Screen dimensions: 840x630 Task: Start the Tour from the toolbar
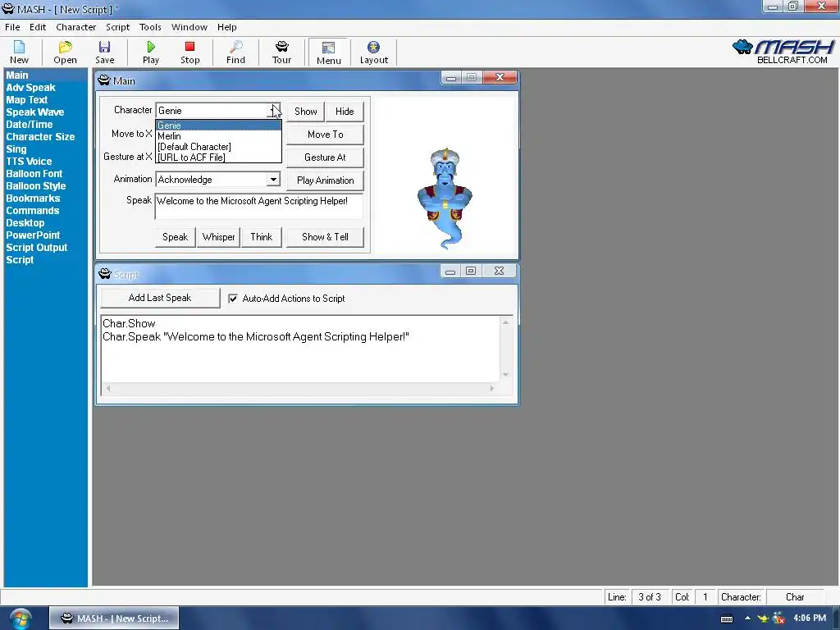click(282, 52)
